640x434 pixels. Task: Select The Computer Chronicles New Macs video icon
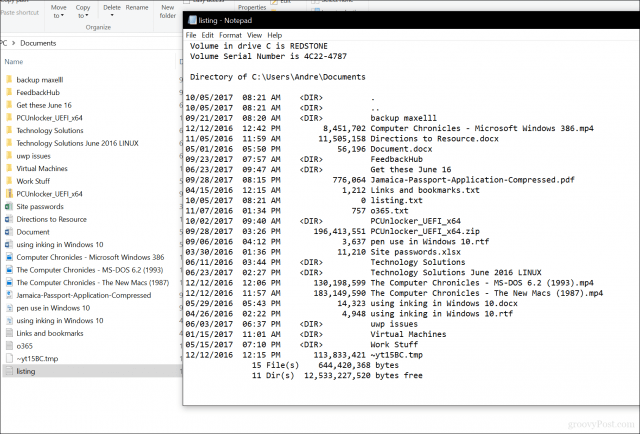point(9,282)
